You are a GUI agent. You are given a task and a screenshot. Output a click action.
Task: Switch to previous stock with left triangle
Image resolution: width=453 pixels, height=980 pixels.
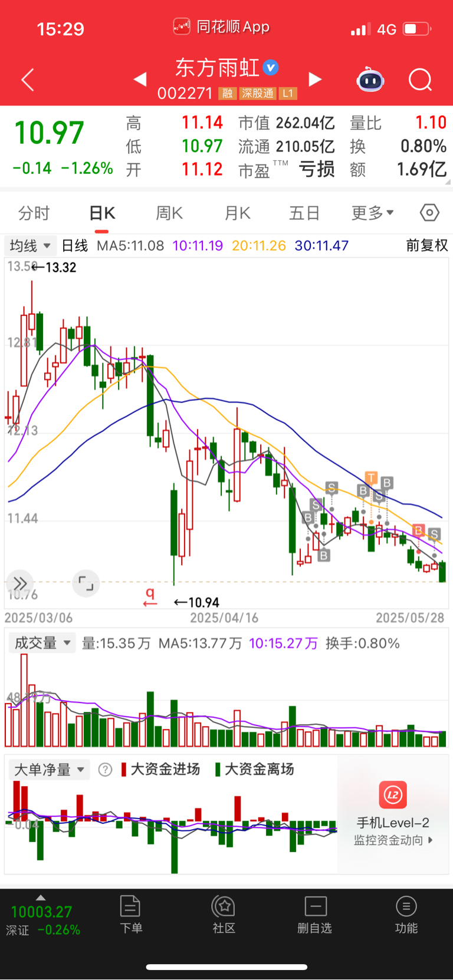pyautogui.click(x=140, y=79)
